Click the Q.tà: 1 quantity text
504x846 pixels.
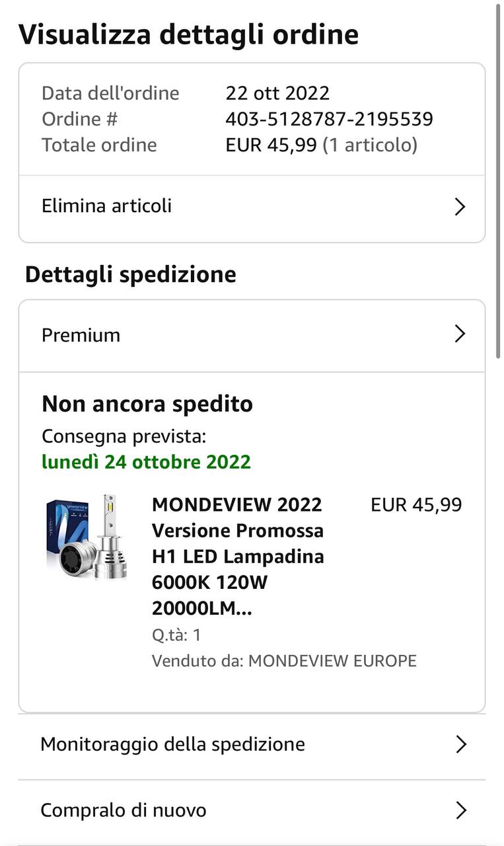point(176,635)
